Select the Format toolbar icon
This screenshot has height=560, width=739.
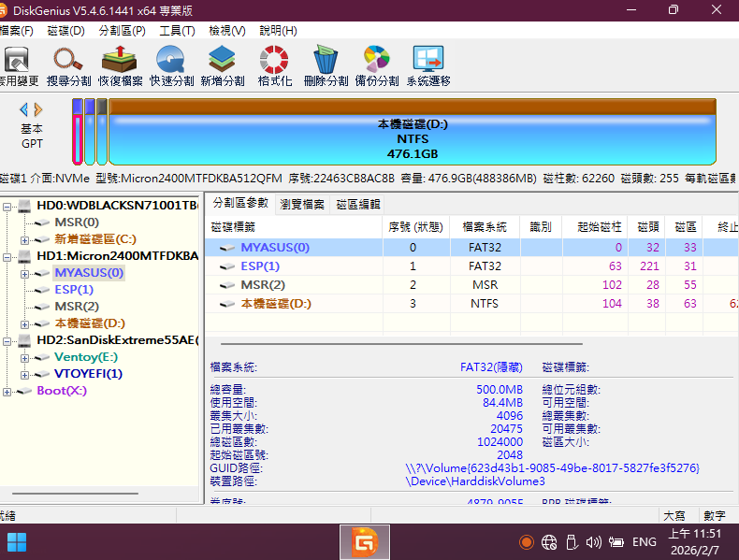(x=274, y=65)
